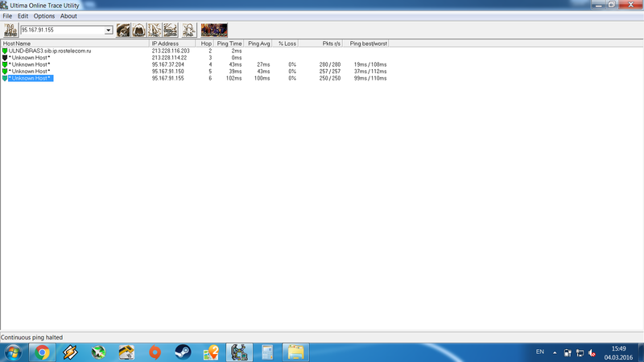The image size is (644, 362).
Task: Click the 102ms ping time value
Action: (233, 78)
